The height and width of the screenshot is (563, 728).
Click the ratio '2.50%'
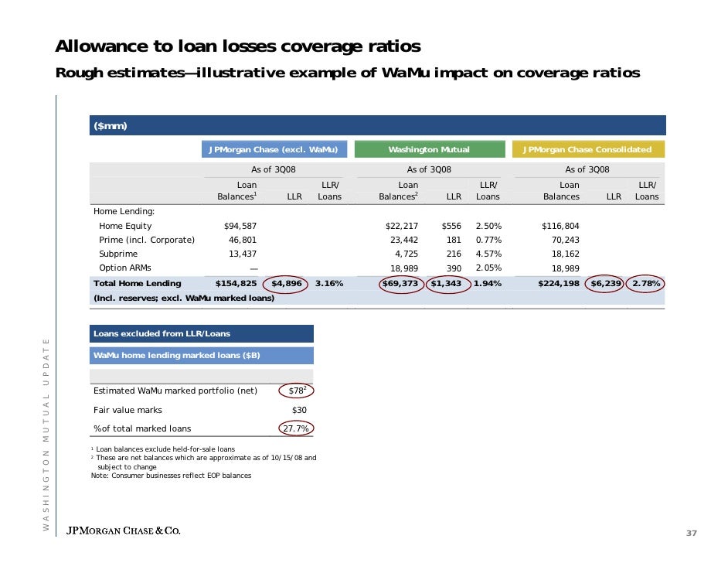tap(488, 226)
